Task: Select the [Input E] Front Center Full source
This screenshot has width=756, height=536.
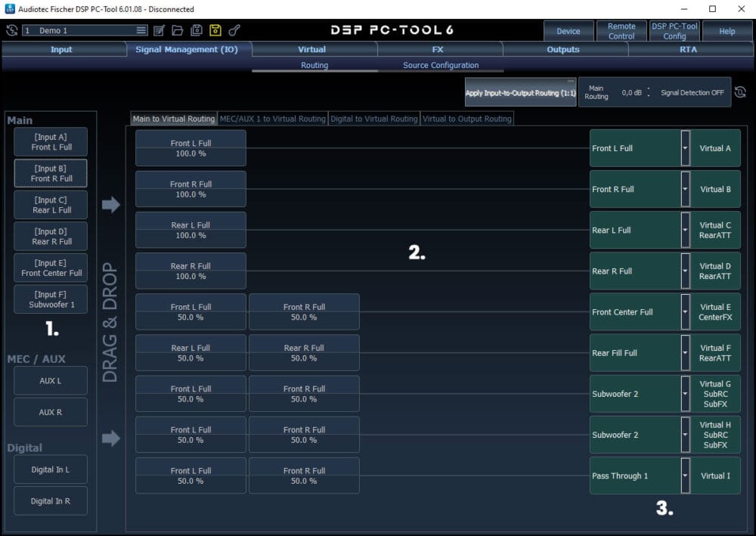Action: (x=51, y=268)
